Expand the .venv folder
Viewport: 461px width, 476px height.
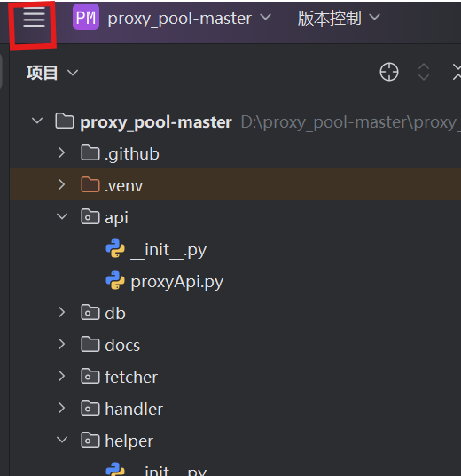coord(62,184)
